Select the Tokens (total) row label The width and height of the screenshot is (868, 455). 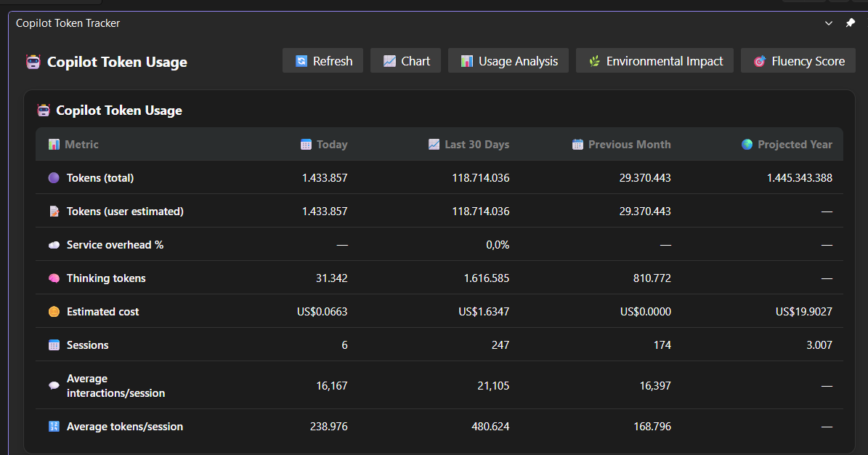[100, 178]
